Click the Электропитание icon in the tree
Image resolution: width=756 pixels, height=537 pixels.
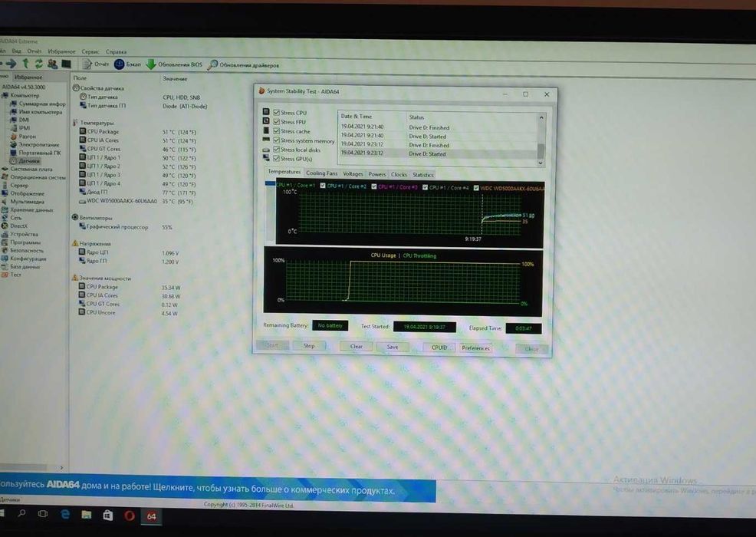tap(14, 144)
